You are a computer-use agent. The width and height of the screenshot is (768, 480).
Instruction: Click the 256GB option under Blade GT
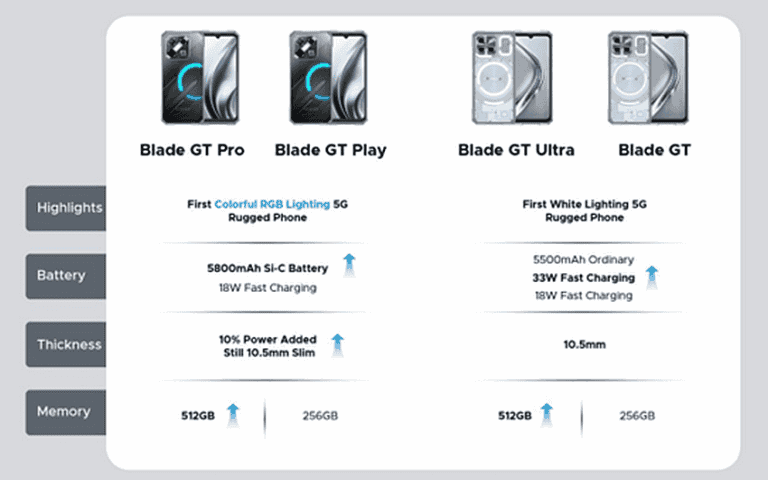[x=637, y=416]
